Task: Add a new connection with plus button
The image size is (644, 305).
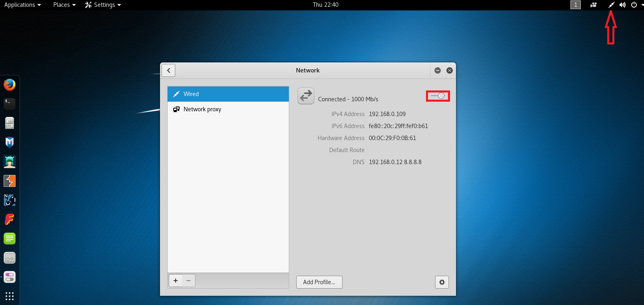Action: (x=176, y=281)
